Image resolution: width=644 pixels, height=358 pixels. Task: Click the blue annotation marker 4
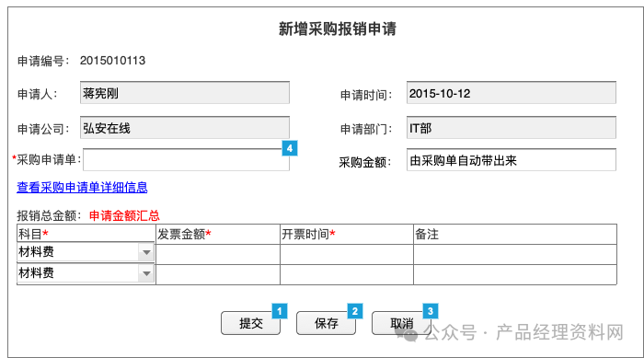click(x=290, y=148)
